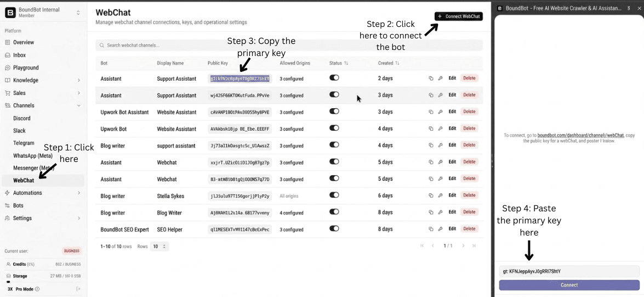The width and height of the screenshot is (644, 297).
Task: Click the Connect WebChat button
Action: [x=459, y=16]
